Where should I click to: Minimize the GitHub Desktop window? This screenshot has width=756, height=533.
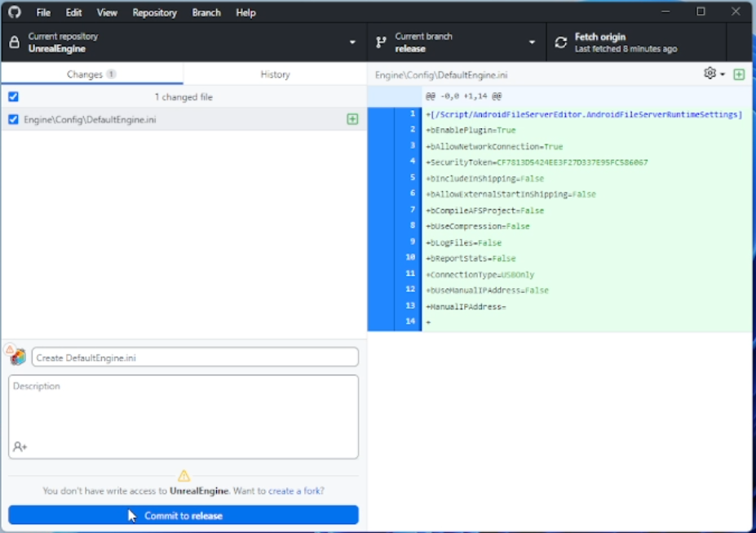pos(665,11)
